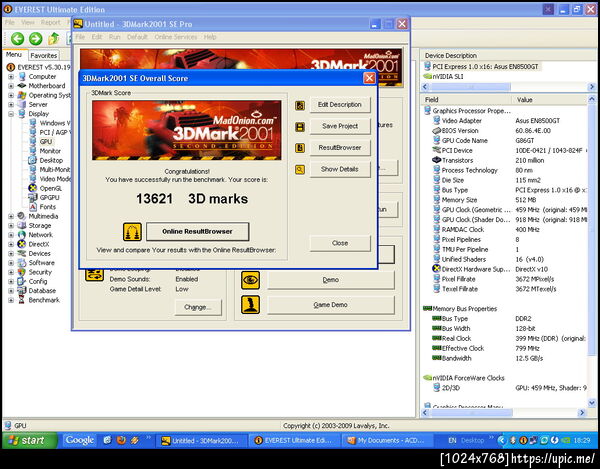
Task: Click the Google deskbar in the taskbar
Action: click(x=80, y=441)
